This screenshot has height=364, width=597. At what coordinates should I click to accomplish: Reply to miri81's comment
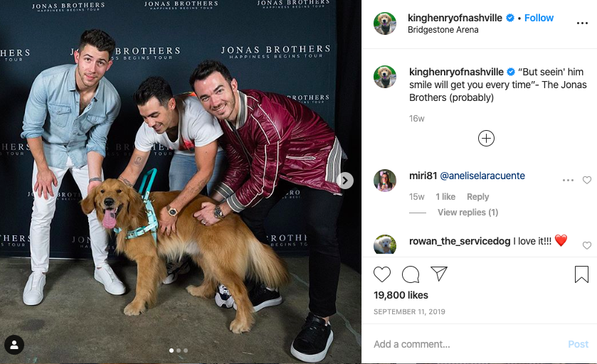477,197
